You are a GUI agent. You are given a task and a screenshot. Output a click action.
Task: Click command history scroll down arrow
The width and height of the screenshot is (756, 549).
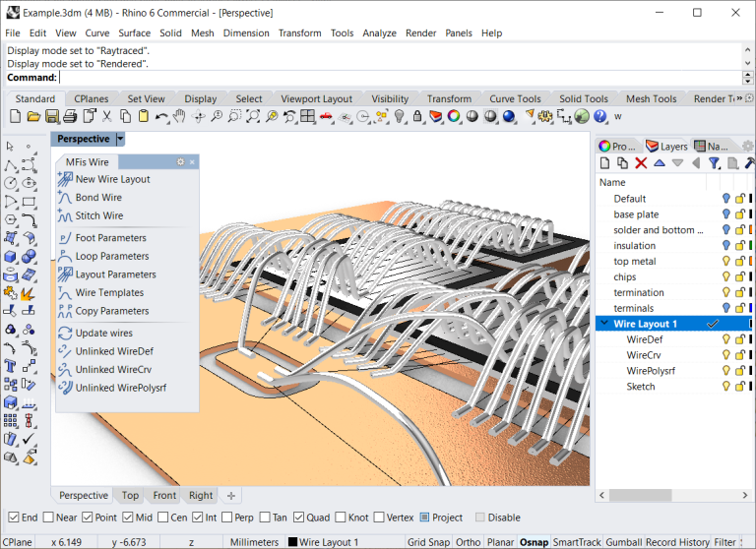748,63
